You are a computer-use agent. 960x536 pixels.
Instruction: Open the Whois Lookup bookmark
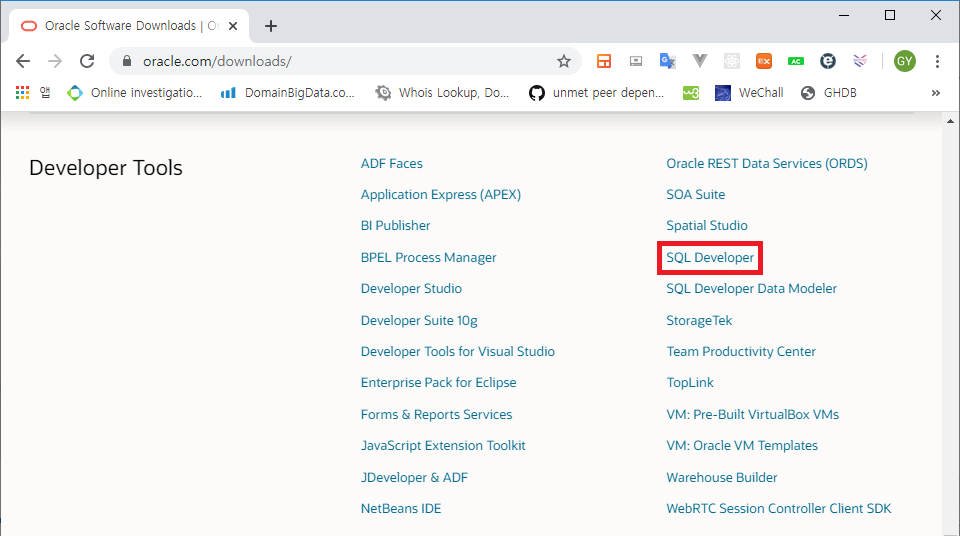click(x=443, y=92)
